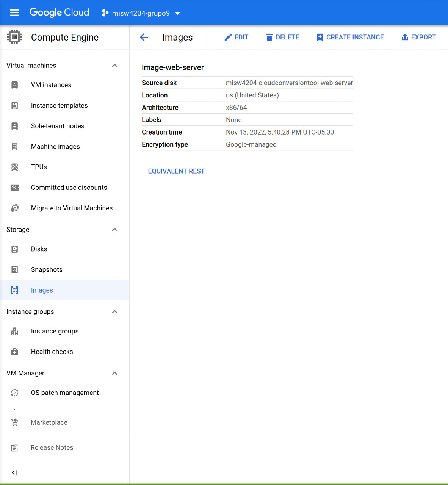This screenshot has width=448, height=485.
Task: Collapse the Storage section chevron
Action: (x=114, y=230)
